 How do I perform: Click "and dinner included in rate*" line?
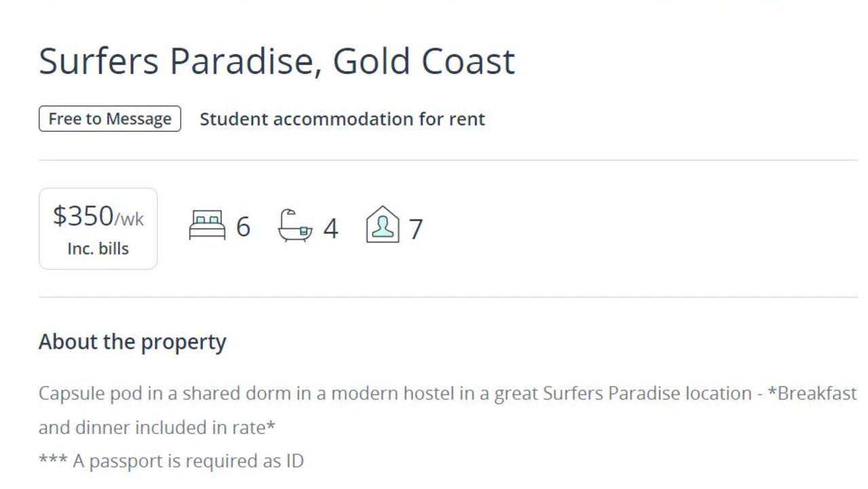pyautogui.click(x=157, y=428)
